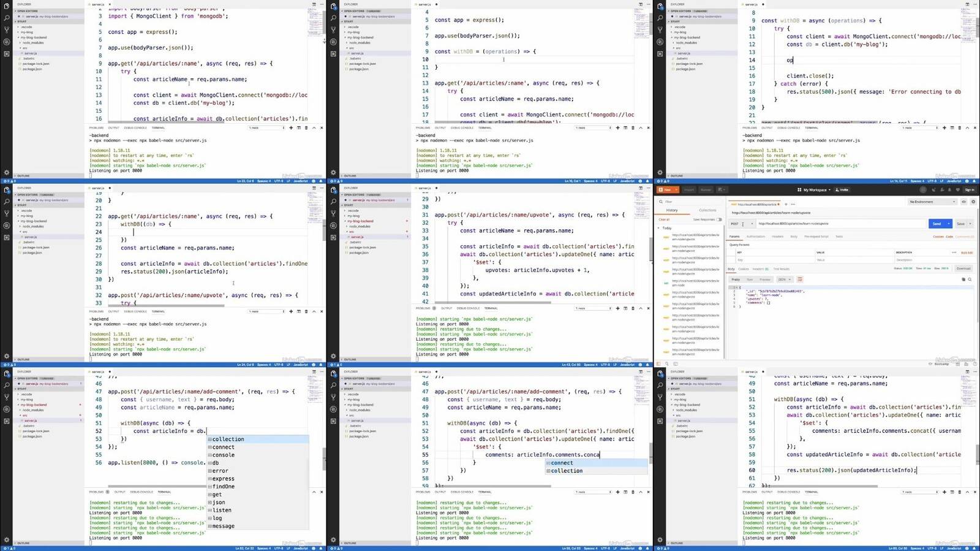Open the Postman settings gear icon
The height and width of the screenshot is (551, 980).
coord(973,202)
